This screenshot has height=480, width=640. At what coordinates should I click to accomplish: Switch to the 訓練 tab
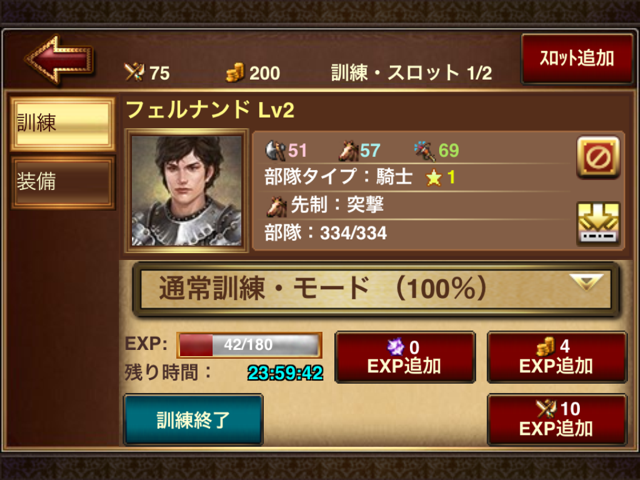[62, 124]
